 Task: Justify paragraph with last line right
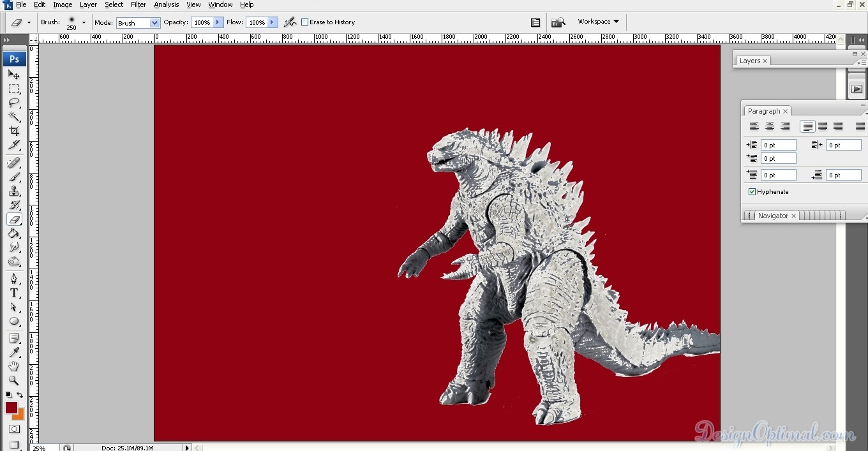click(838, 126)
